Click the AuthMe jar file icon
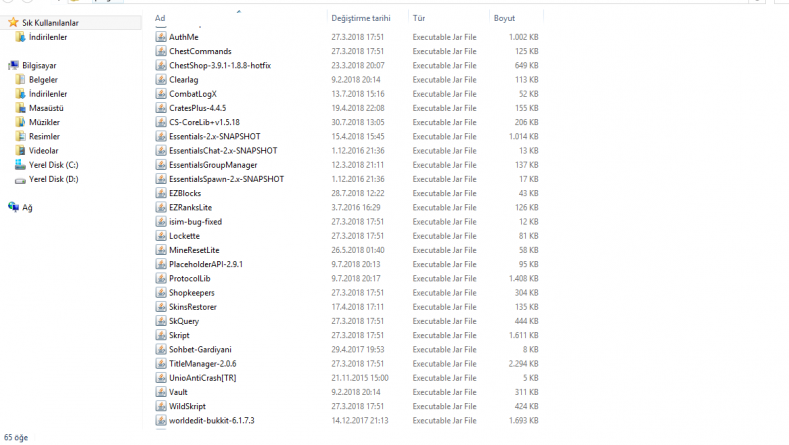This screenshot has width=789, height=445. (161, 37)
